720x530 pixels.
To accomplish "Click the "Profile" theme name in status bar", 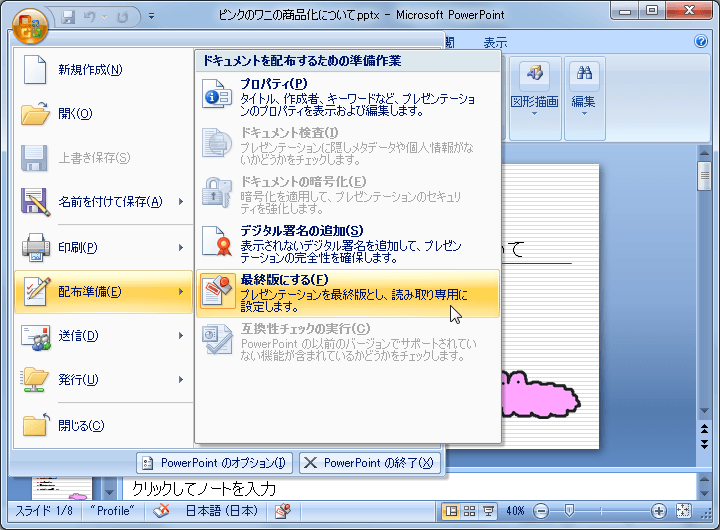I will coord(112,511).
